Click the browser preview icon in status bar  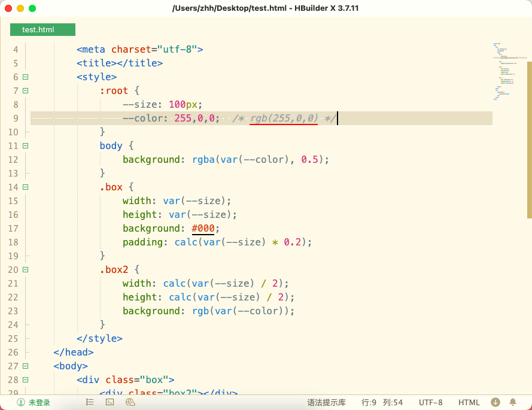pyautogui.click(x=130, y=403)
